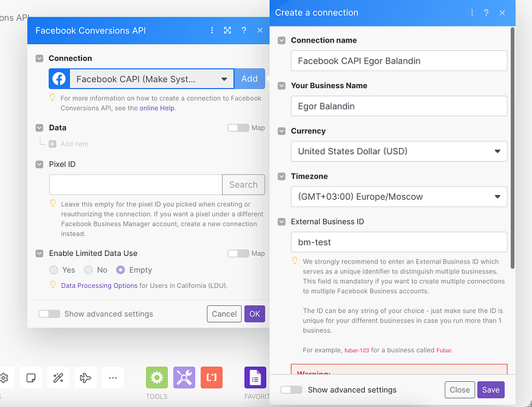The image size is (532, 407).
Task: Open scenario settings gear icon in bottom toolbar
Action: coord(4,377)
